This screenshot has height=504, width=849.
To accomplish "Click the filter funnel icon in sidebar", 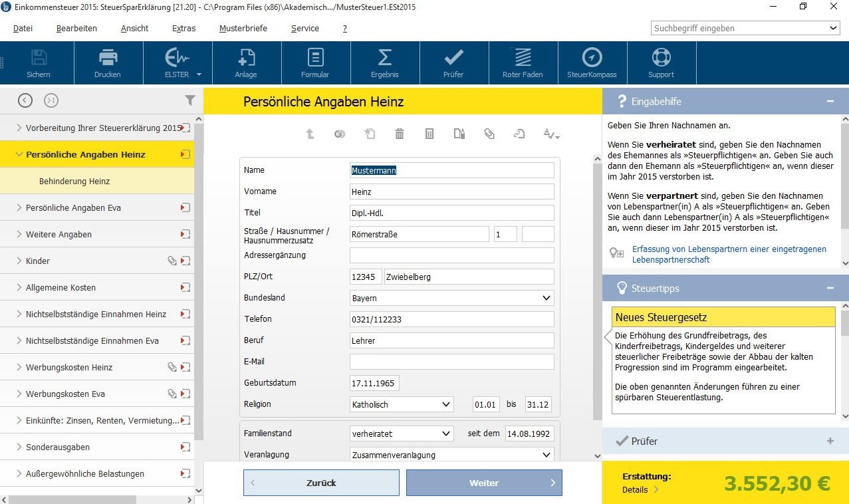I will tap(190, 100).
